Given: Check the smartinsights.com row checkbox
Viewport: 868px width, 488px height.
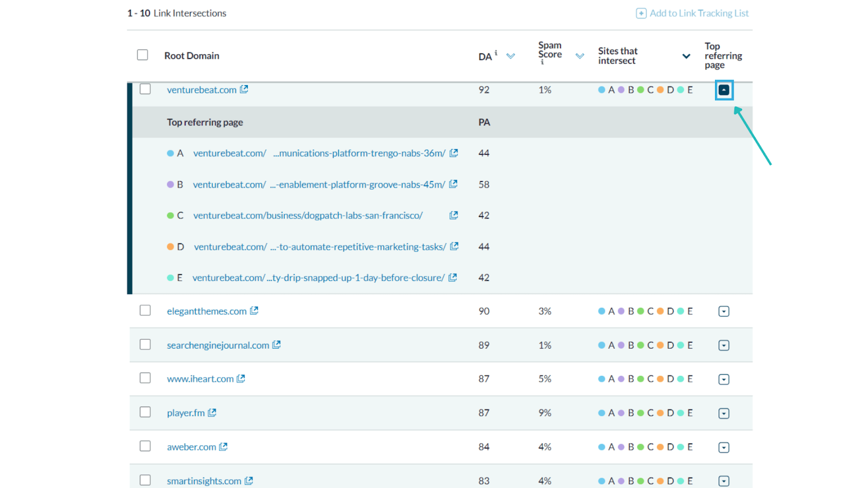Looking at the screenshot, I should pos(145,480).
